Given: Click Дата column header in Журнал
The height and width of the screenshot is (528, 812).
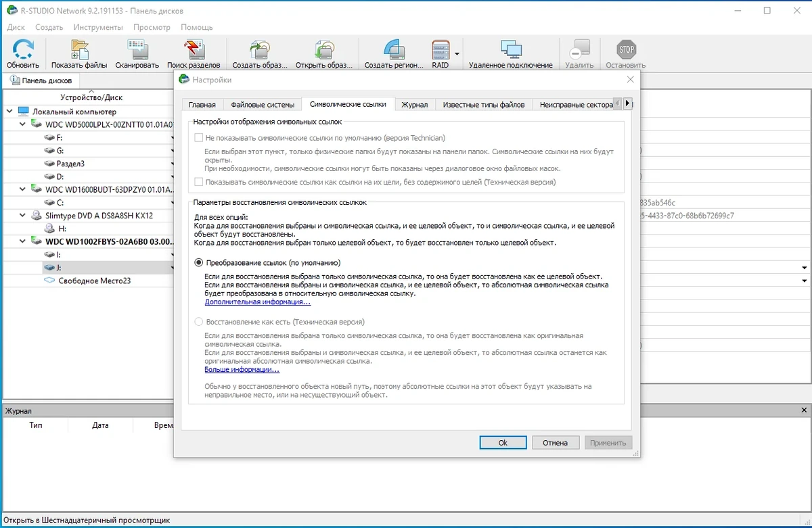Looking at the screenshot, I should [x=100, y=426].
